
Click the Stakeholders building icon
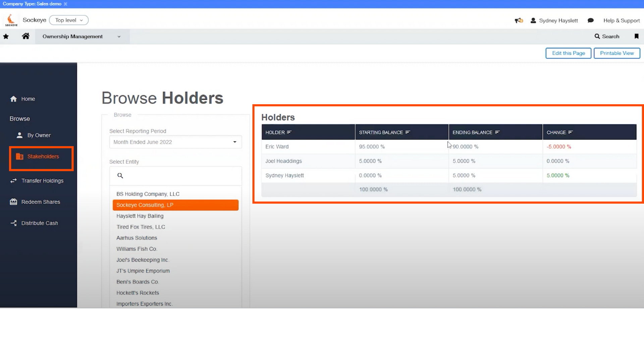pos(20,157)
